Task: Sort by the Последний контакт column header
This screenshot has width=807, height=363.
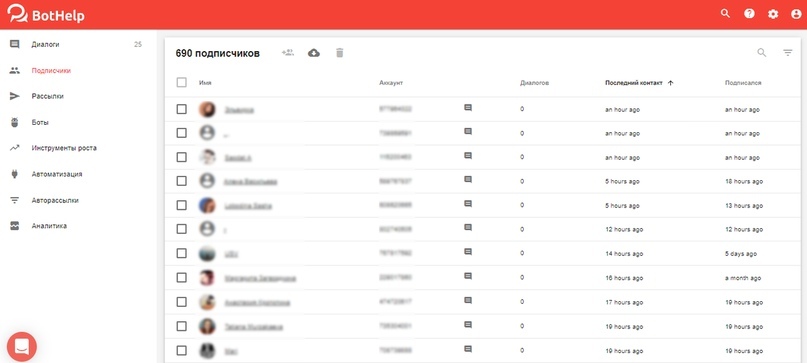Action: (634, 83)
